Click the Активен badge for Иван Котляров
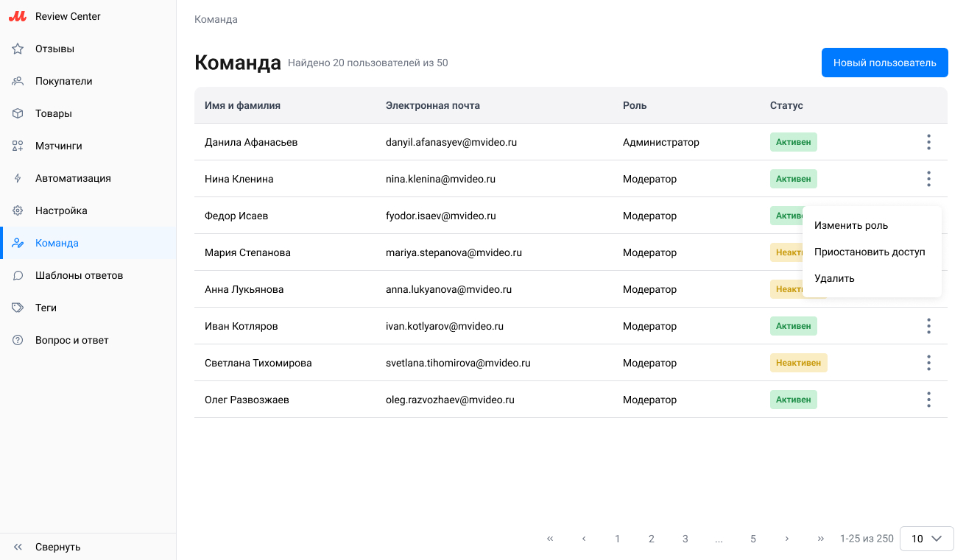 tap(794, 326)
